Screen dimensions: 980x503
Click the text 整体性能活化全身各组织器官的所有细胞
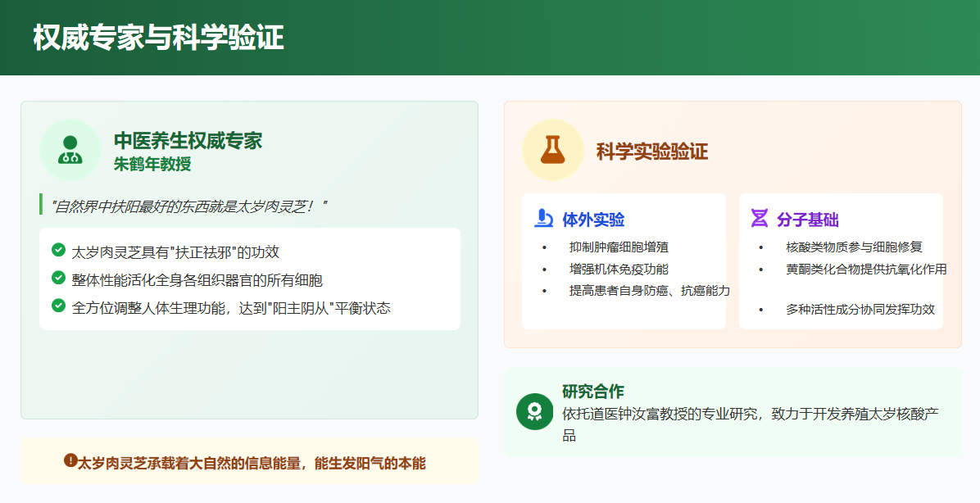pyautogui.click(x=197, y=280)
